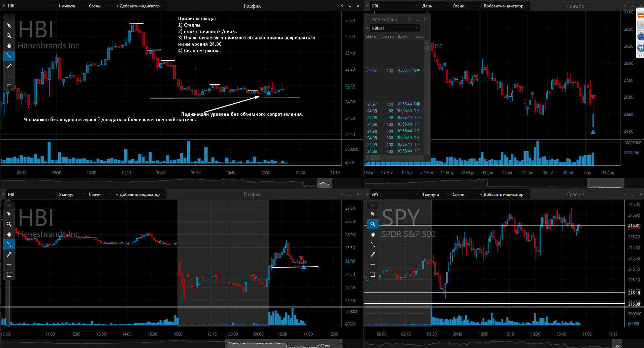Screen dimensions: 644x348
Task: Select the pointer tool in the SPY chart
Action: click(373, 214)
